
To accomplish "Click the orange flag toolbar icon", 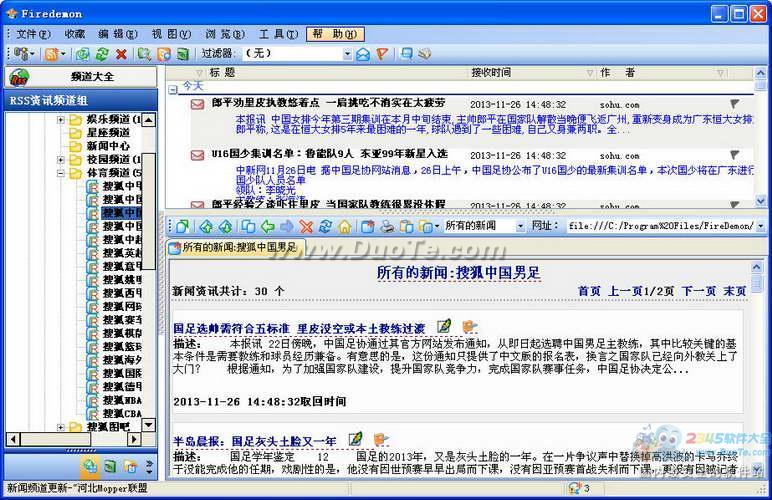I will pos(382,54).
